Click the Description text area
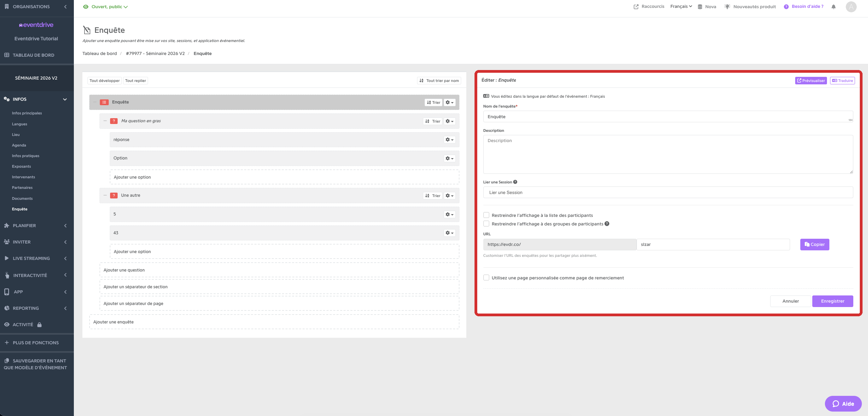Viewport: 868px width, 416px height. click(x=668, y=154)
